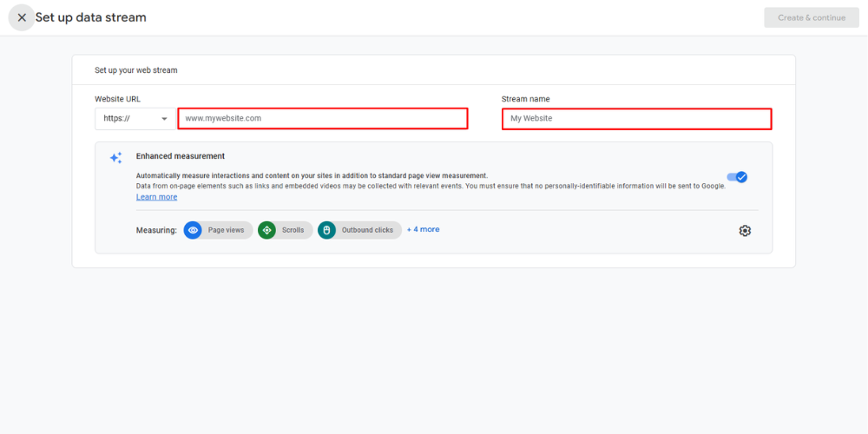Click the Enhanced measurement sparkle icon
The width and height of the screenshot is (868, 434).
click(x=115, y=158)
